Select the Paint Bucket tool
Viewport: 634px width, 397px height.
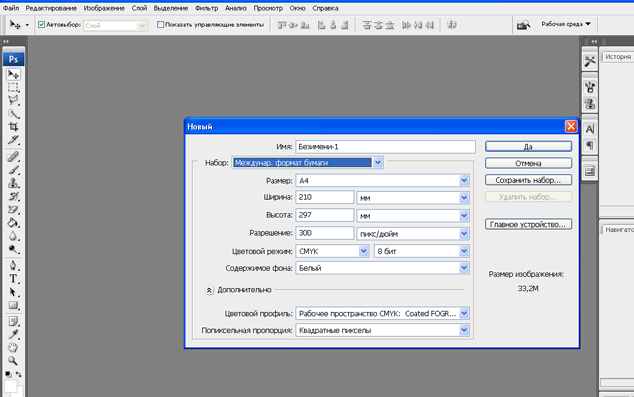tap(13, 223)
